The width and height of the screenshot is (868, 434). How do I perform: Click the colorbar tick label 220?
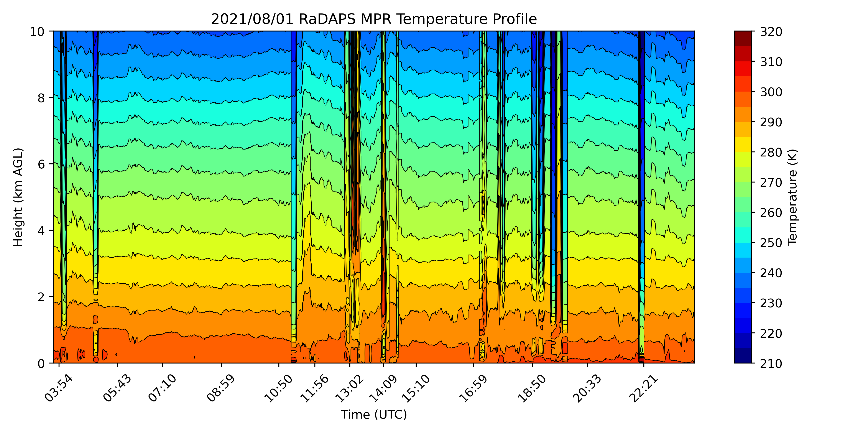coord(771,334)
